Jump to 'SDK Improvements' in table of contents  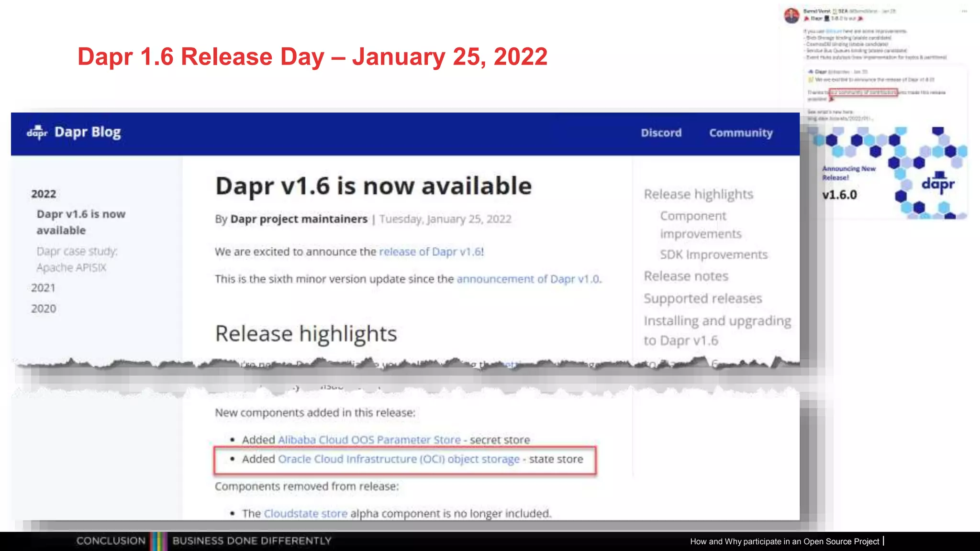click(714, 254)
